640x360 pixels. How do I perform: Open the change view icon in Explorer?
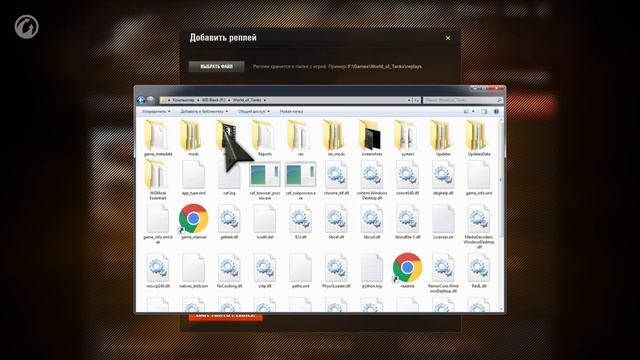coord(466,111)
